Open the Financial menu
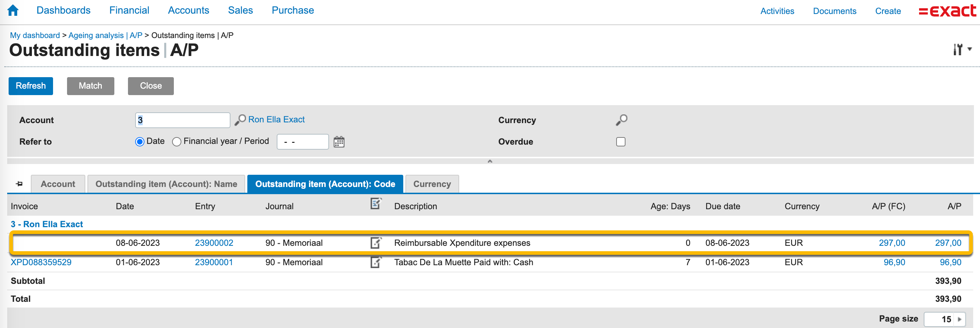 coord(129,10)
